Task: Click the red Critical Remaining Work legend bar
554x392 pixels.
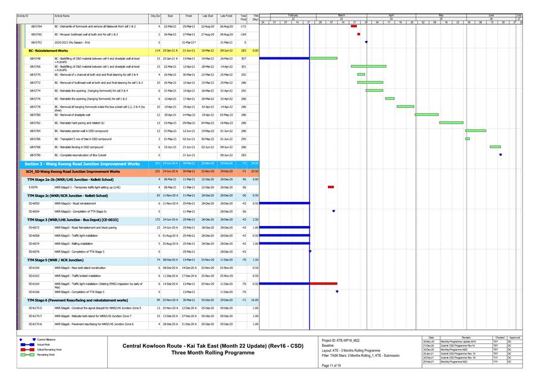Action: pyautogui.click(x=27, y=350)
